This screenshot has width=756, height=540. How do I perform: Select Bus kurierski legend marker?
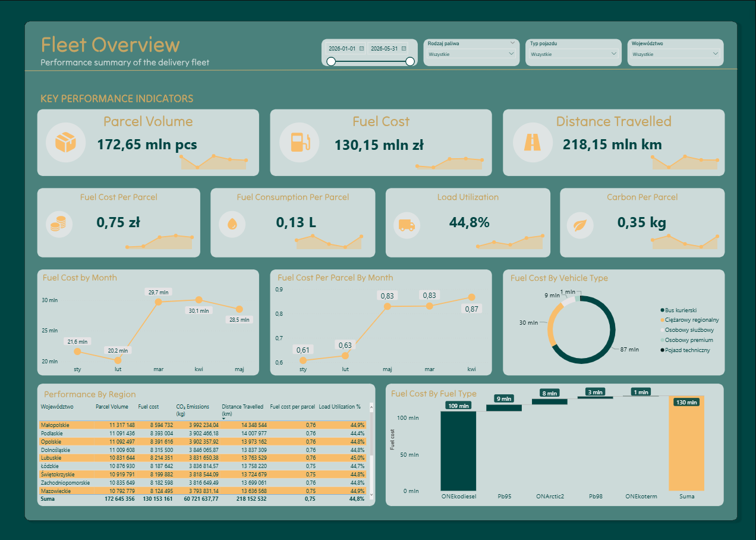[x=662, y=310]
